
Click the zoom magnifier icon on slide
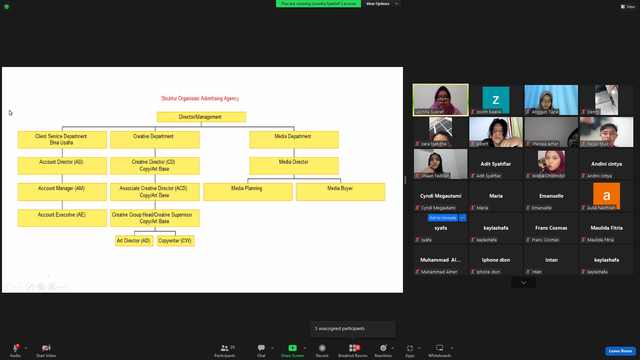52,287
